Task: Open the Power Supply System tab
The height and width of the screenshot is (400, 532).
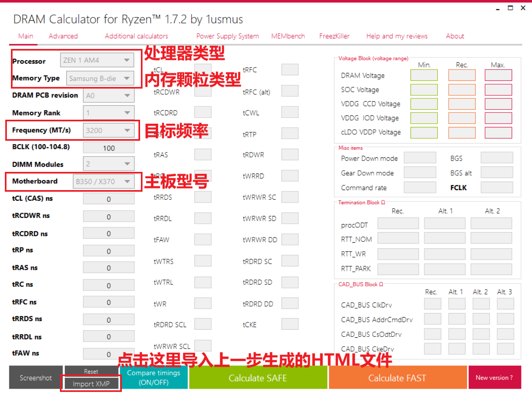Action: pyautogui.click(x=228, y=36)
